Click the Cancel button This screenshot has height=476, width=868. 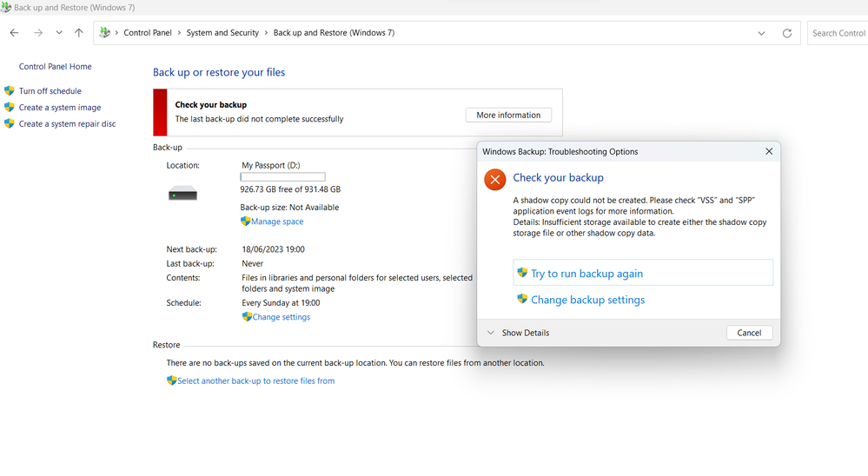749,333
